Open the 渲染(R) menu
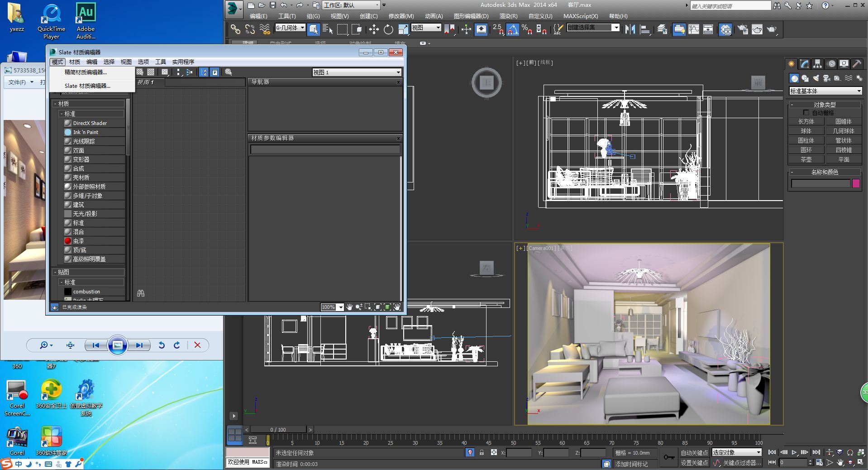The width and height of the screenshot is (868, 470). click(508, 16)
